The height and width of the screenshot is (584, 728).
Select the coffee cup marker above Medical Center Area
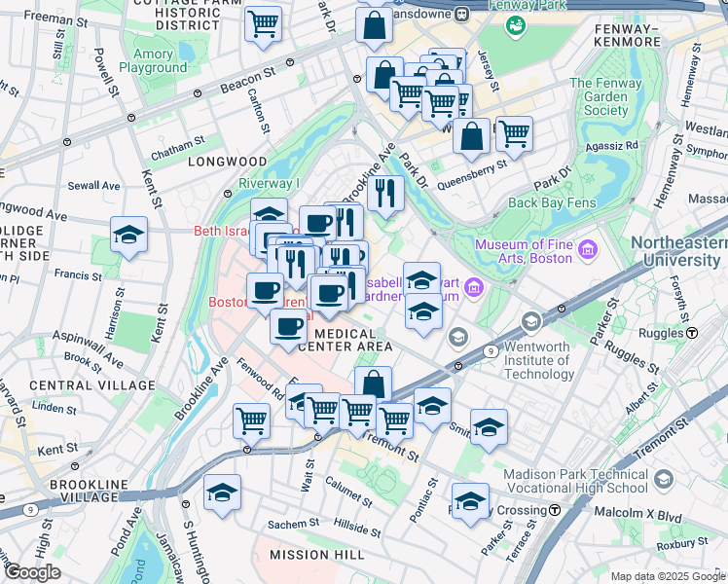(x=288, y=331)
